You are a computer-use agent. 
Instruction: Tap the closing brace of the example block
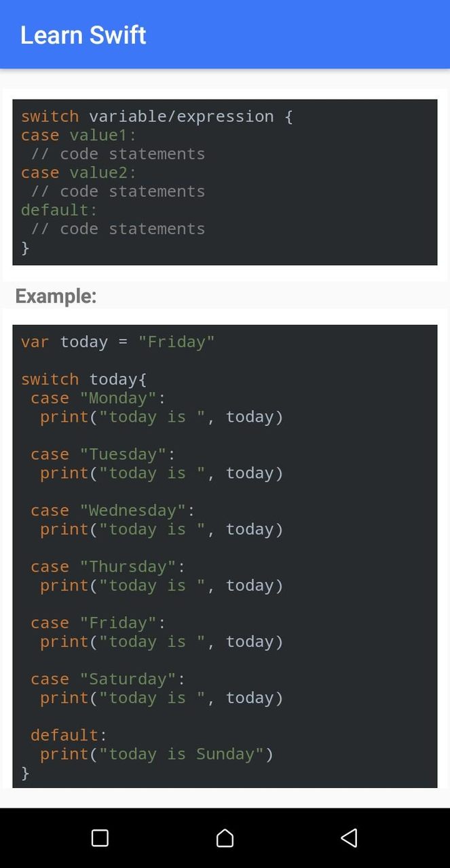(x=25, y=773)
